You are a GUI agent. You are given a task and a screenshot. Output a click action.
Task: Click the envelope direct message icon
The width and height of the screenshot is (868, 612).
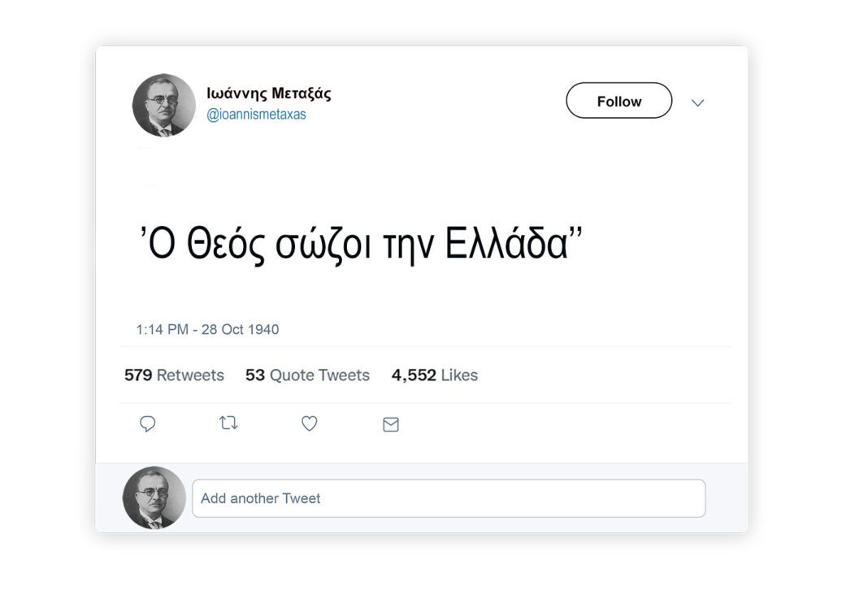(x=391, y=424)
